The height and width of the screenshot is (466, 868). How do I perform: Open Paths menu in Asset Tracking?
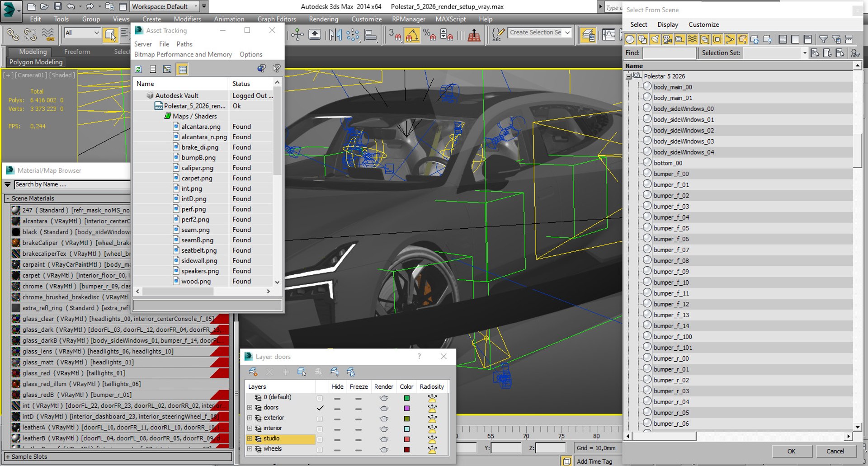184,44
